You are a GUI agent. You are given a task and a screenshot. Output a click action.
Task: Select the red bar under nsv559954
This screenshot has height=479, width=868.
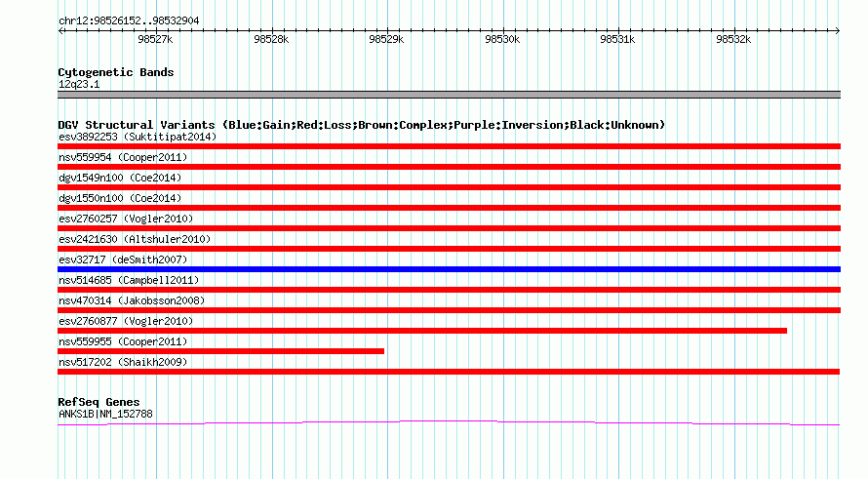pos(449,167)
